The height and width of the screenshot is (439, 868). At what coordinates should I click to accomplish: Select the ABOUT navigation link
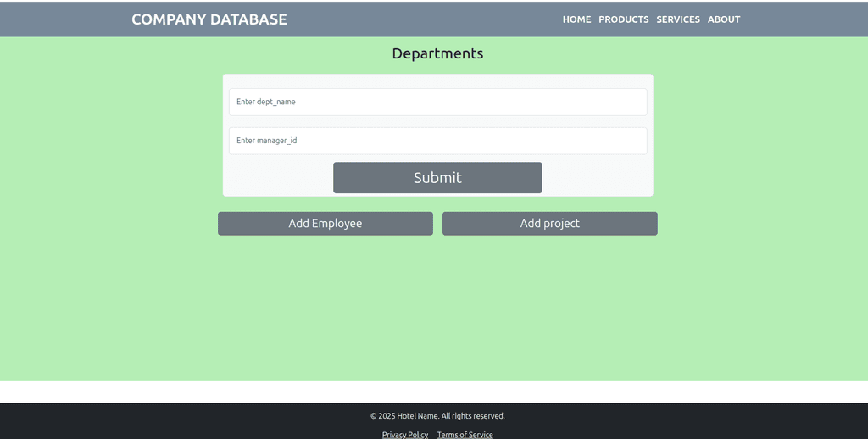click(x=724, y=19)
